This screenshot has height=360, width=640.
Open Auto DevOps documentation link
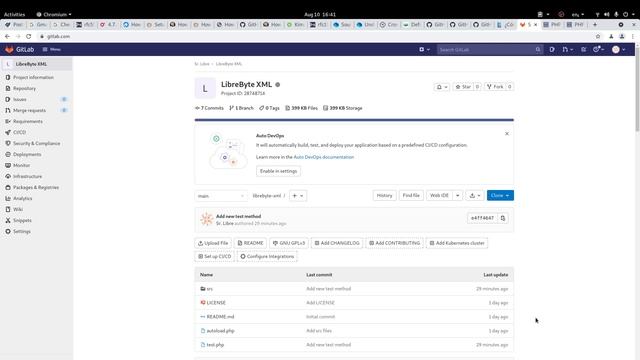pyautogui.click(x=324, y=157)
